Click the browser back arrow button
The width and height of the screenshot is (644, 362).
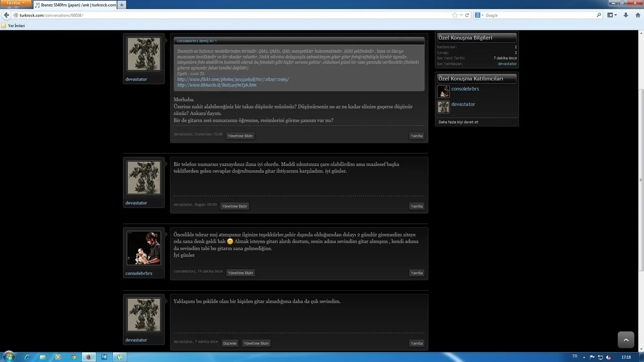[x=6, y=15]
